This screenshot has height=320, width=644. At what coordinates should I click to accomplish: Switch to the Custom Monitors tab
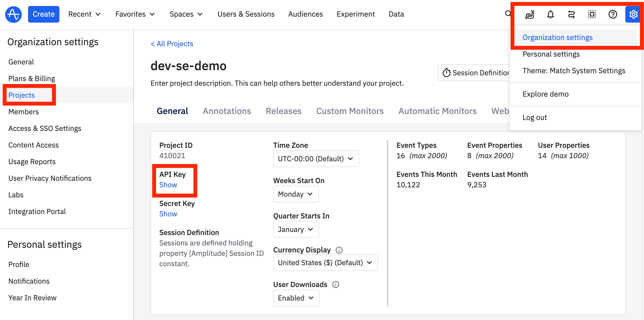350,111
